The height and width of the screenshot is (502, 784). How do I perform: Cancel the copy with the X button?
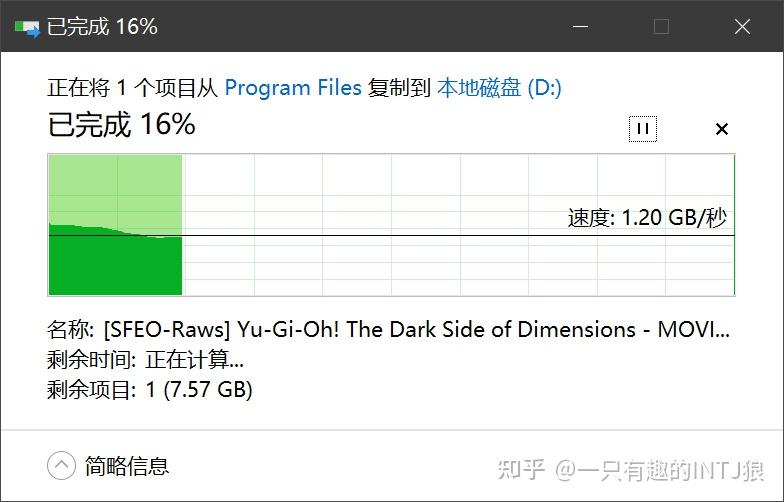[722, 129]
